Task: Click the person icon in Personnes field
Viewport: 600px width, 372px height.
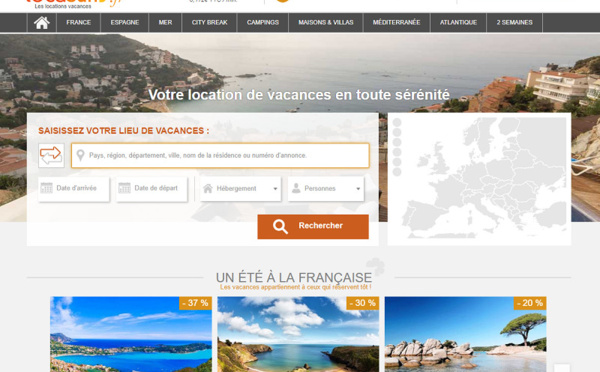Action: [296, 188]
